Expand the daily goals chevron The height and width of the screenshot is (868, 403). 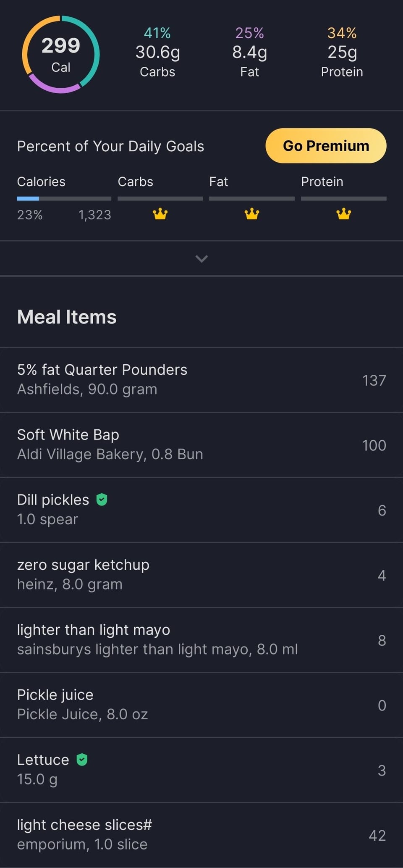[201, 259]
